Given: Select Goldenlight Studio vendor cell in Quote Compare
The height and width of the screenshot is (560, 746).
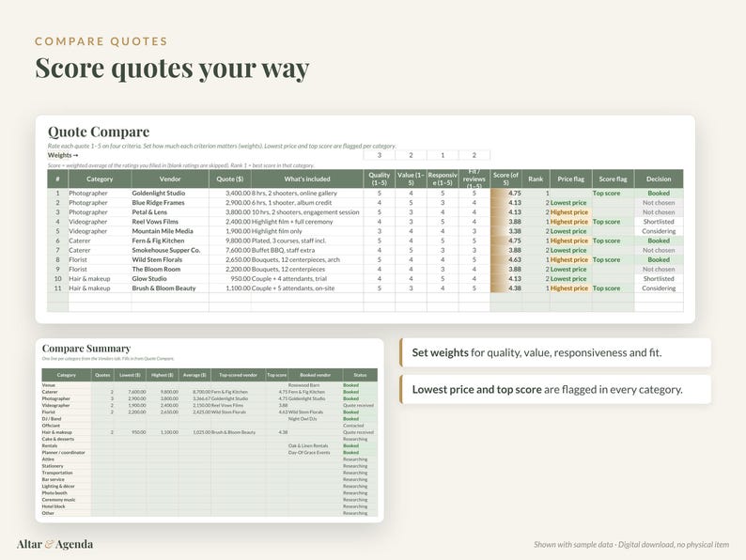Looking at the screenshot, I should pos(170,194).
